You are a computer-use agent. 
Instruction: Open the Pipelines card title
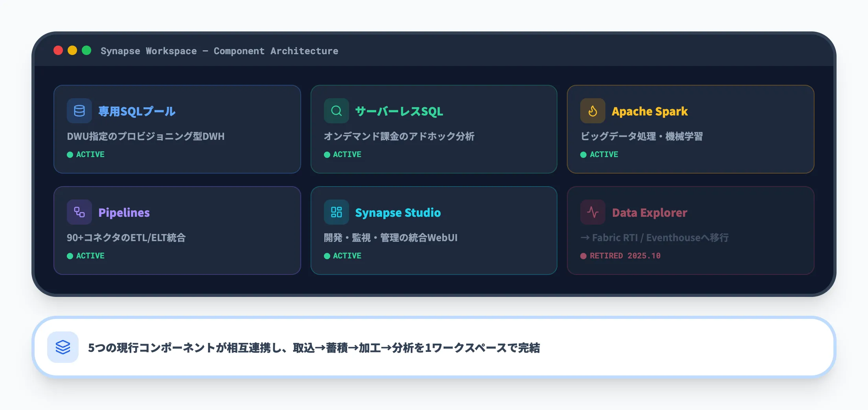[x=124, y=213]
